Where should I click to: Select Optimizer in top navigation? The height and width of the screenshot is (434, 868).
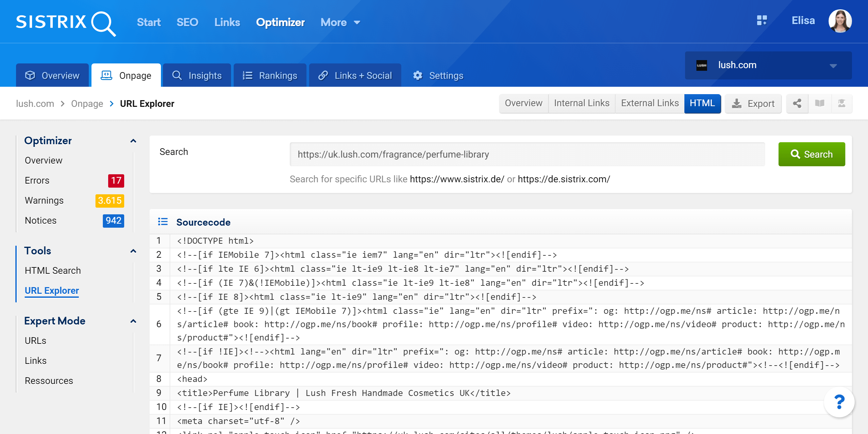tap(280, 22)
